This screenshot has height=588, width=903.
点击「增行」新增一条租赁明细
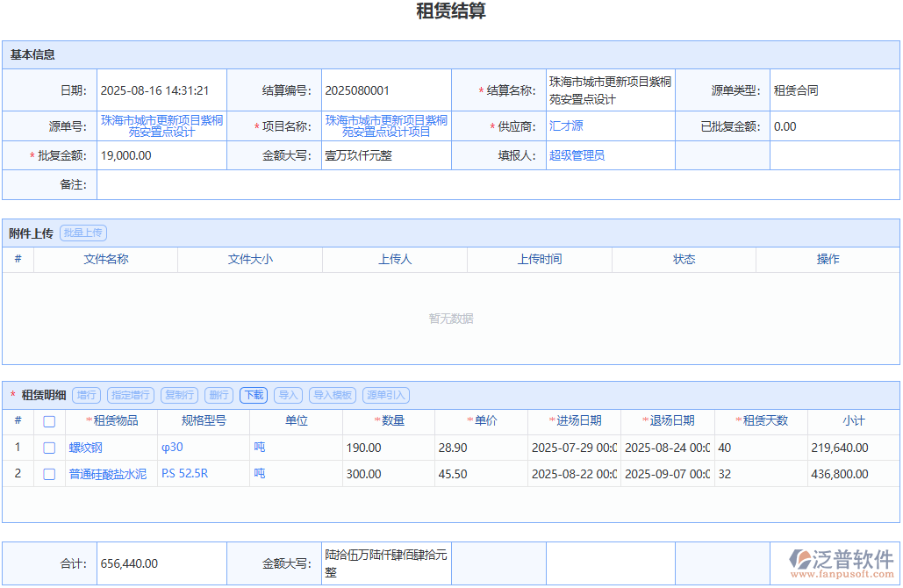click(x=85, y=395)
